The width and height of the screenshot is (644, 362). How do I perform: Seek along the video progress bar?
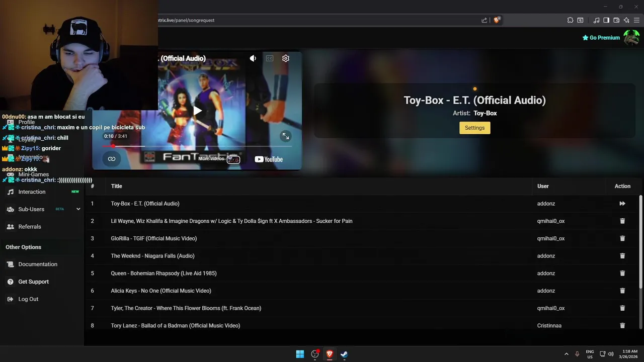pos(197,146)
